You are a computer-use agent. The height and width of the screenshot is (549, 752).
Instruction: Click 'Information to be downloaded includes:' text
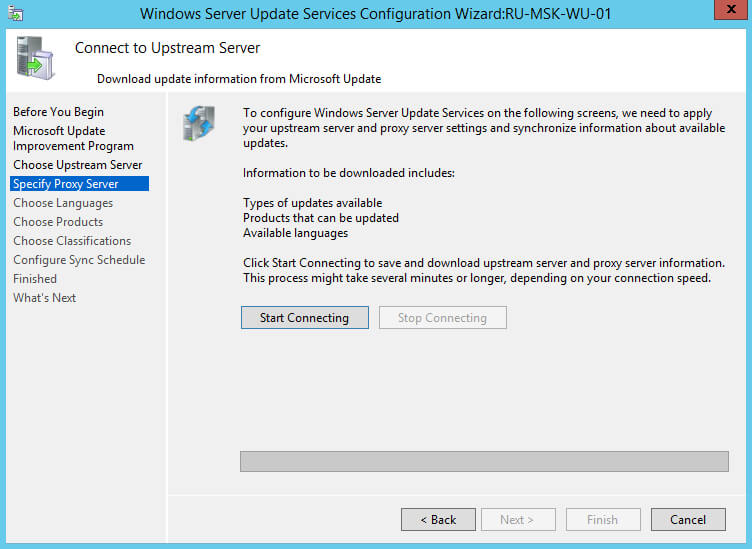point(349,173)
